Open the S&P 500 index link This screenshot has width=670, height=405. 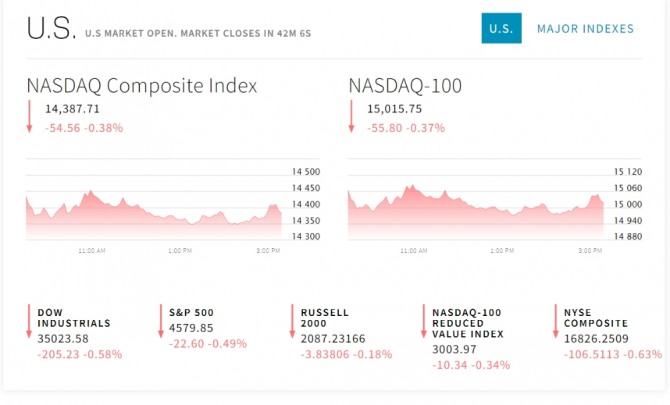tap(192, 312)
